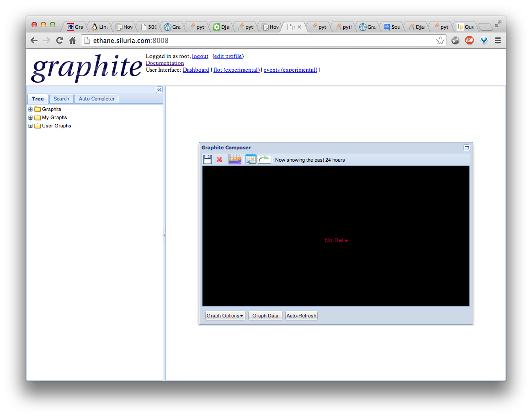Minimize the Graphite Composer window
The width and height of the screenshot is (532, 417).
[x=467, y=148]
